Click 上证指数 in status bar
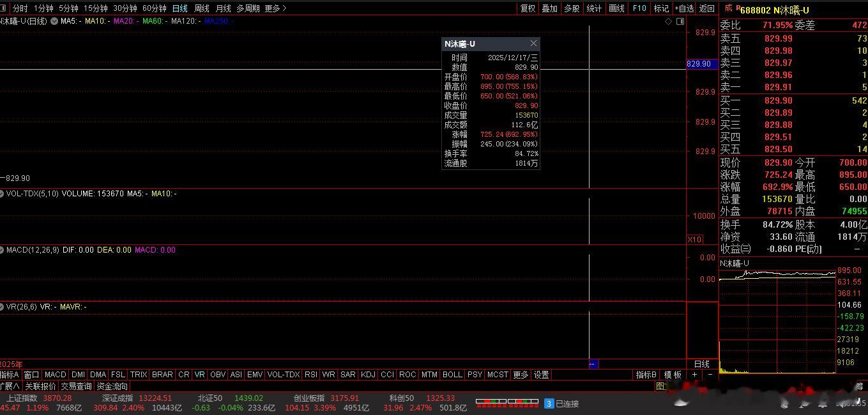The image size is (868, 415). pyautogui.click(x=22, y=398)
